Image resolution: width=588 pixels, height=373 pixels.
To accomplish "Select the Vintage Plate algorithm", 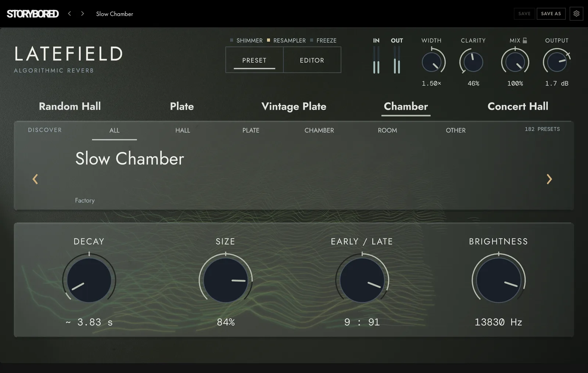I will 294,106.
